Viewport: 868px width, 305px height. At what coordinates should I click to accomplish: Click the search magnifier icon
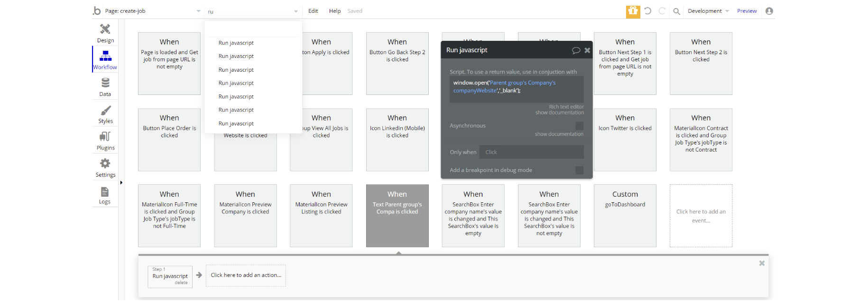pos(677,11)
